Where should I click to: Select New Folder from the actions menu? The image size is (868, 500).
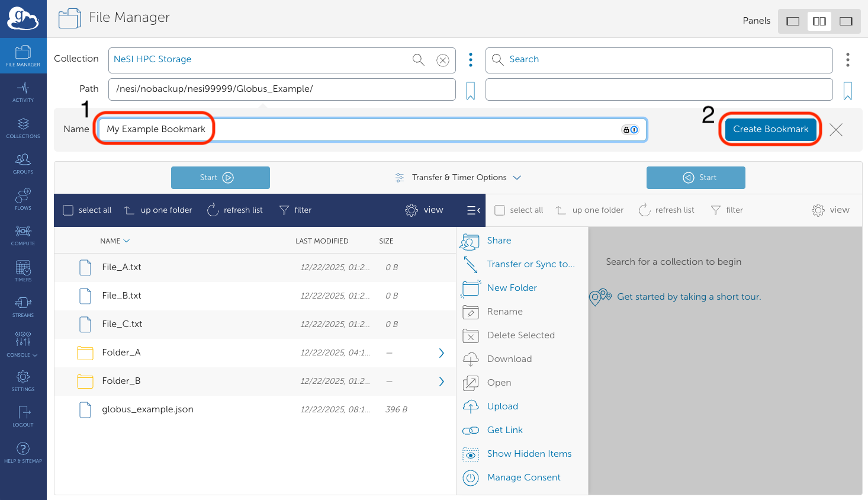coord(512,288)
